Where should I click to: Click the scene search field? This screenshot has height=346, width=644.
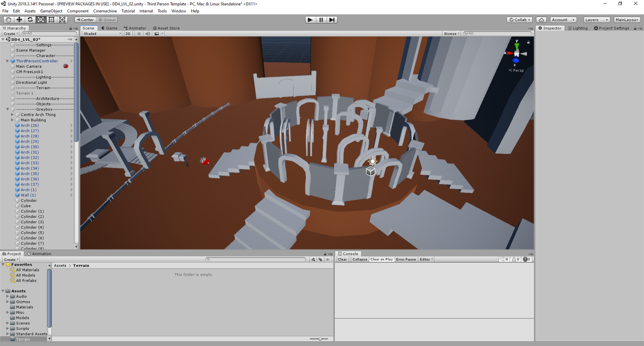coord(496,34)
